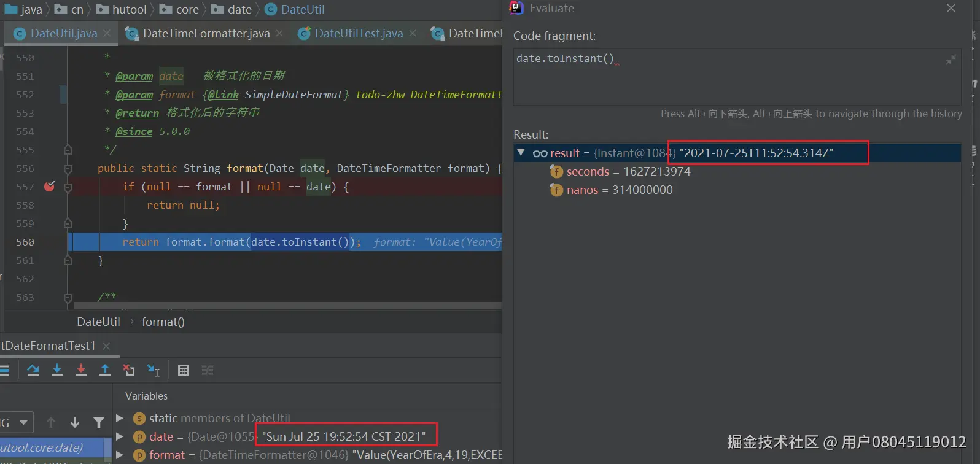
Task: Close the DateTimeFormatter.java tab
Action: point(279,33)
